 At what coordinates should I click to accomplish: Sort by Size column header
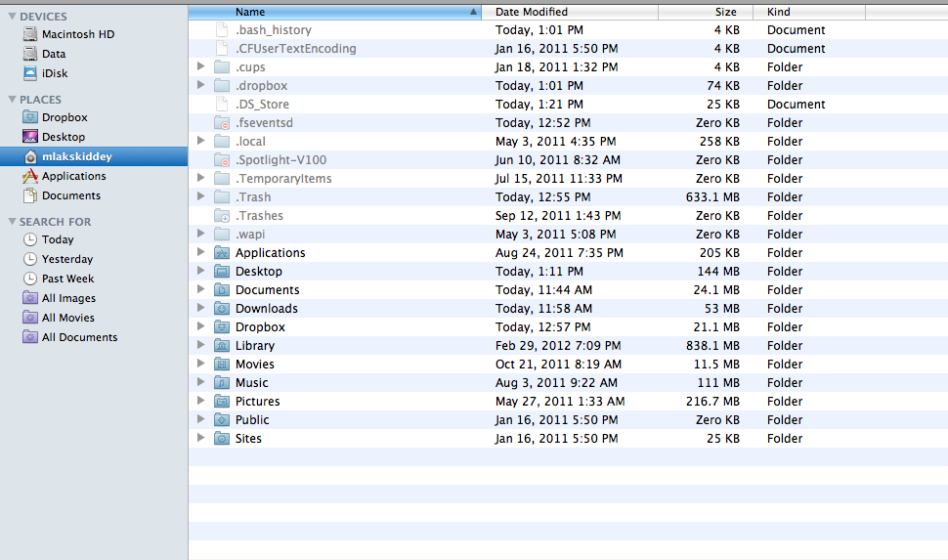(706, 12)
